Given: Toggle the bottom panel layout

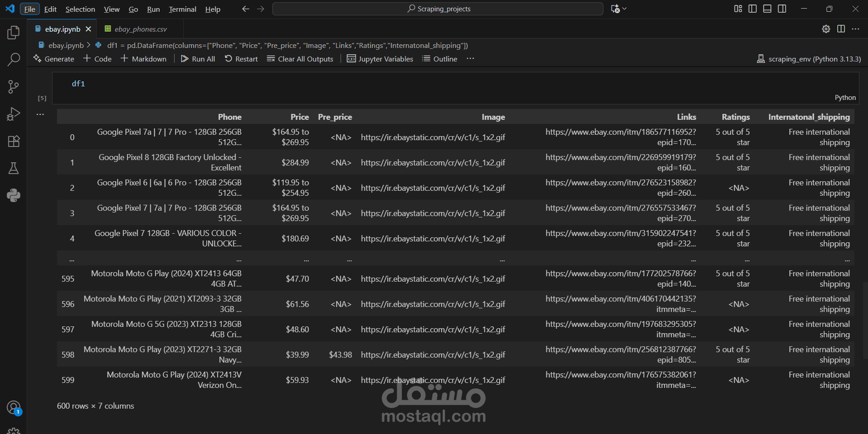Looking at the screenshot, I should tap(767, 9).
